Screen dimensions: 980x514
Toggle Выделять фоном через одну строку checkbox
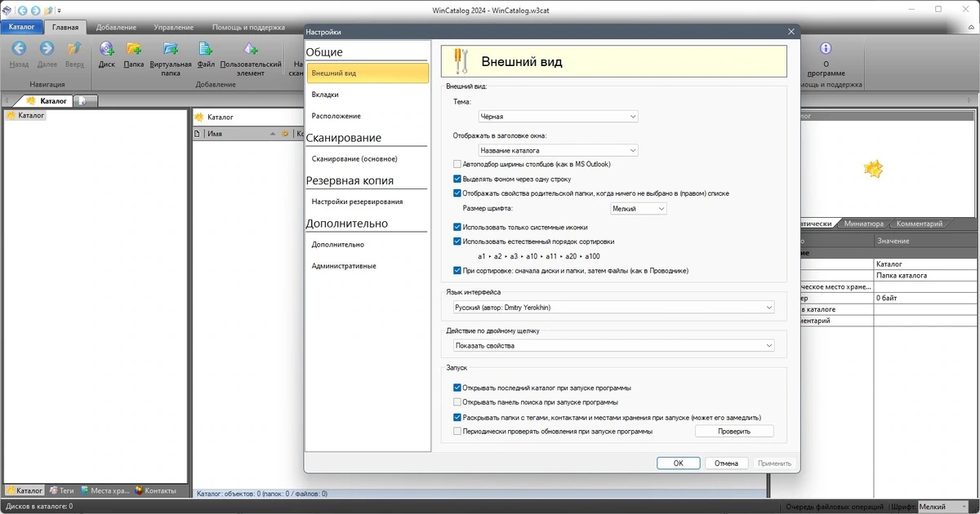(x=457, y=179)
